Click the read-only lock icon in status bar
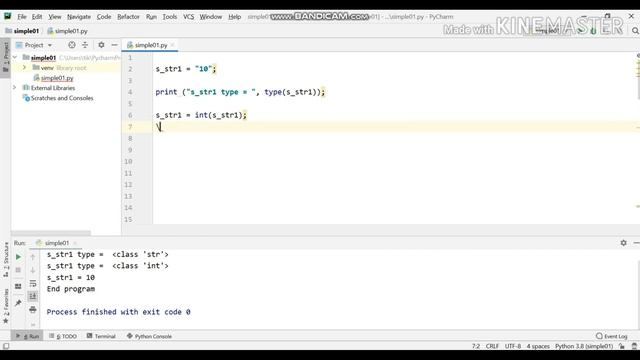This screenshot has height=360, width=640. click(621, 346)
